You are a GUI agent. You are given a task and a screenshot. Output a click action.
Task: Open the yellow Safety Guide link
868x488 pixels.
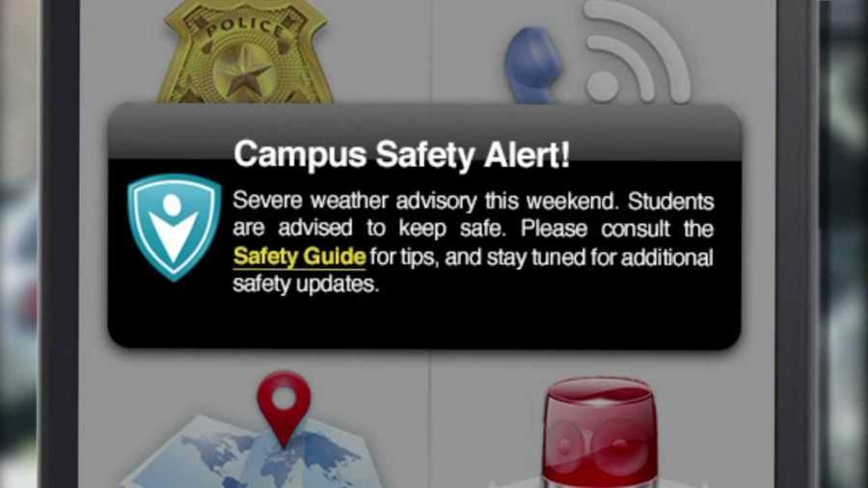coord(300,257)
